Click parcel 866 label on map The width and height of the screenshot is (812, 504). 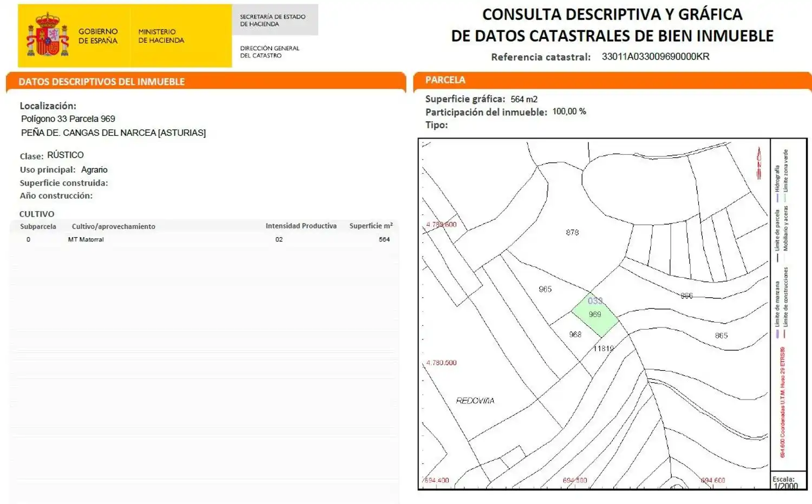click(x=686, y=296)
